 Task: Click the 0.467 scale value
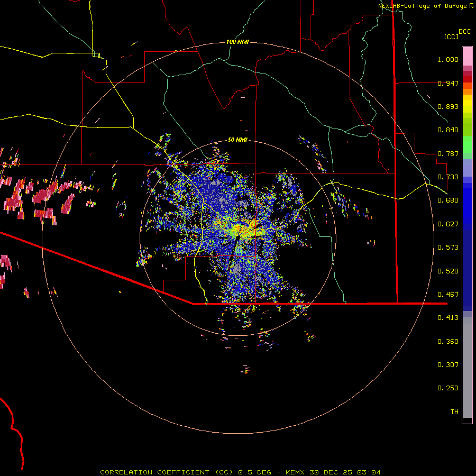click(448, 295)
